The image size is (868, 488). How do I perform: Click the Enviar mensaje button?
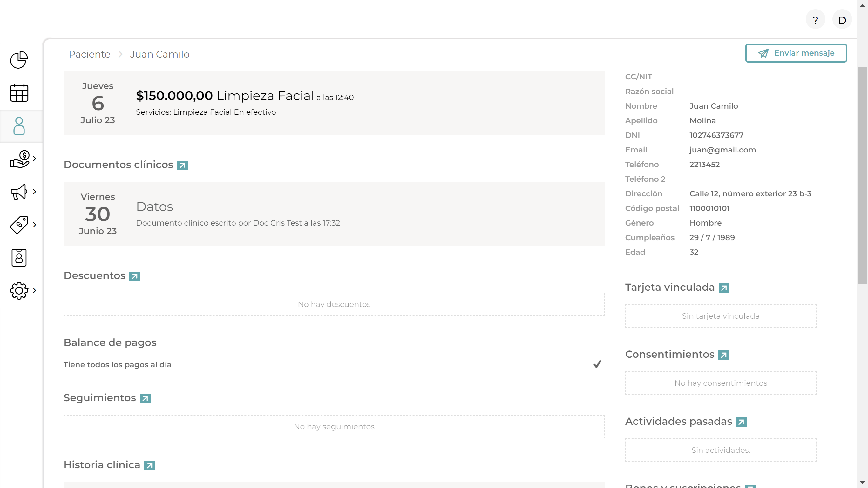[x=796, y=53]
